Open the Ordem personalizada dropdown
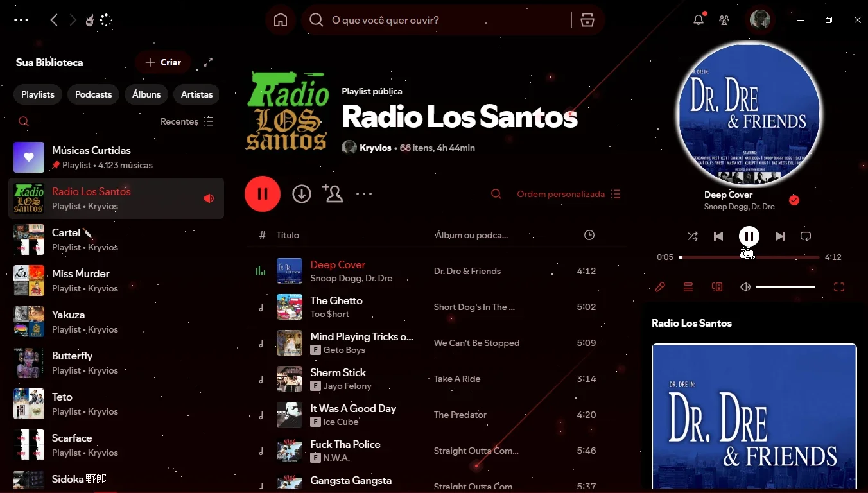This screenshot has width=868, height=493. 569,194
